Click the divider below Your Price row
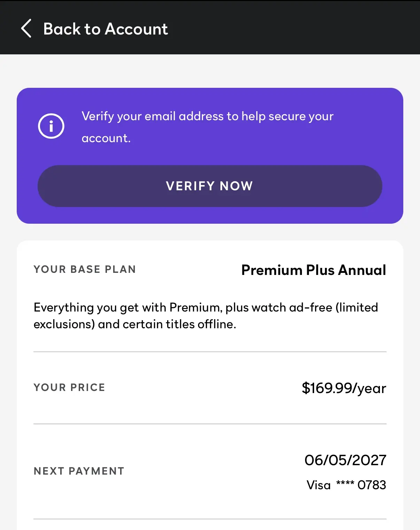The width and height of the screenshot is (420, 530). pyautogui.click(x=210, y=424)
